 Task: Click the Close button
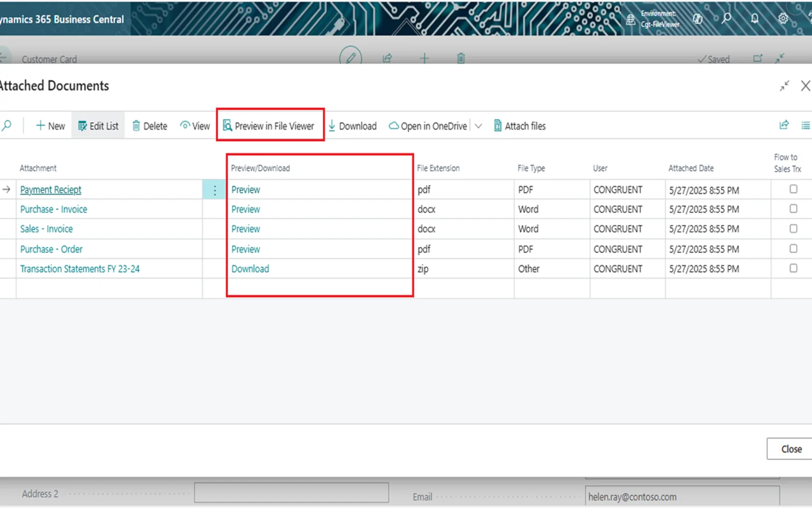tap(791, 449)
